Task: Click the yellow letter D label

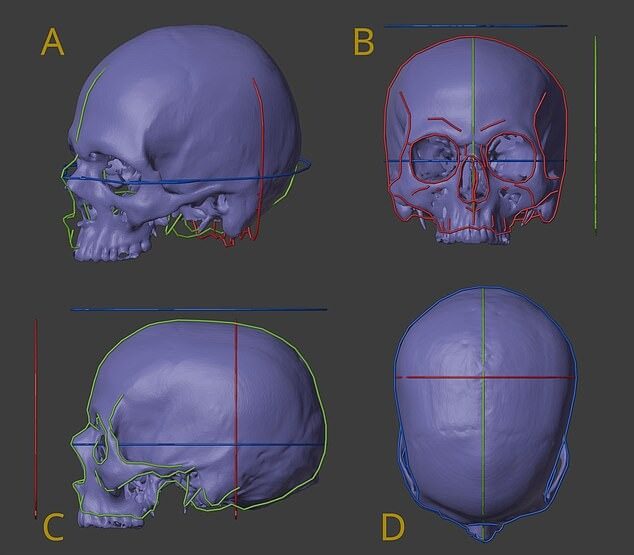Action: [x=395, y=524]
